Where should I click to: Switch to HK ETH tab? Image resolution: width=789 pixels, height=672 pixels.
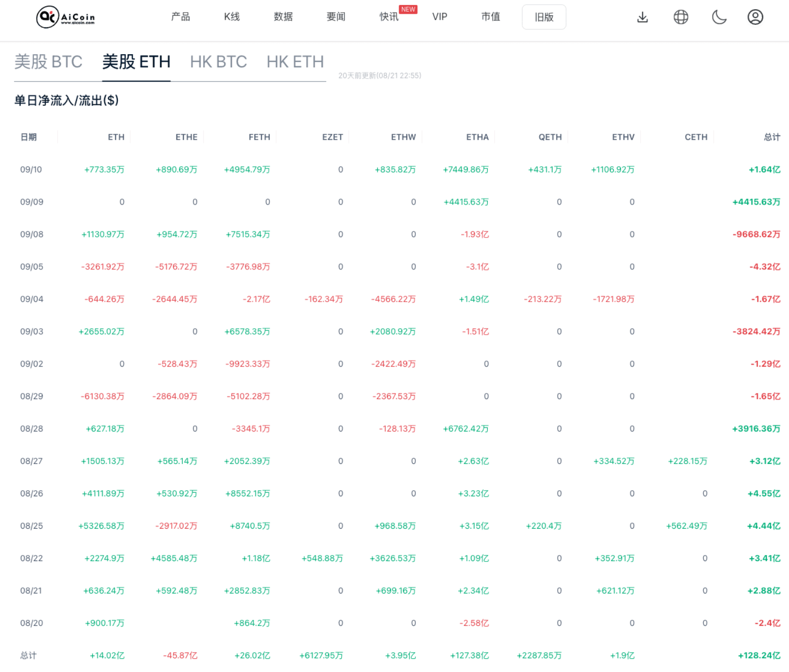(x=295, y=62)
